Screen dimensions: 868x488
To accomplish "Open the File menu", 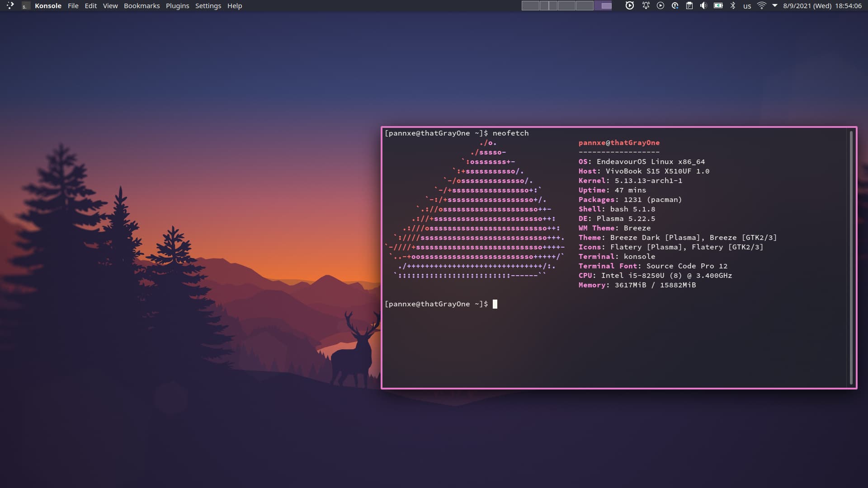I will tap(73, 6).
